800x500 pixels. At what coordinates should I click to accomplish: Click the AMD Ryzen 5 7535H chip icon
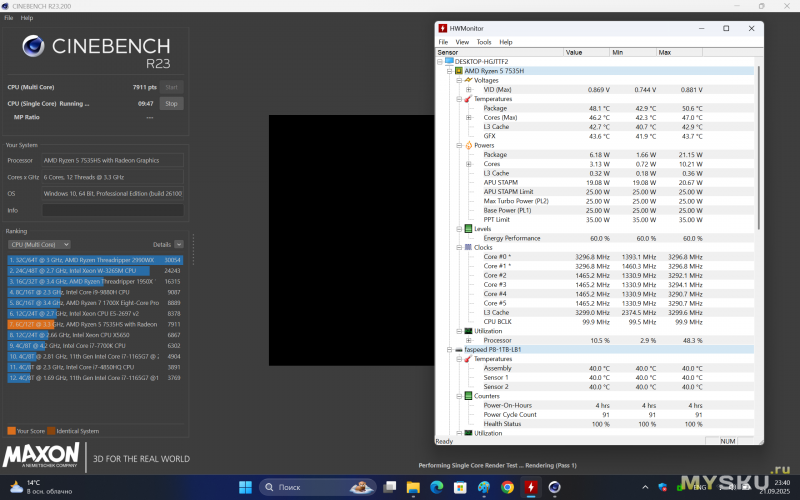[x=459, y=71]
